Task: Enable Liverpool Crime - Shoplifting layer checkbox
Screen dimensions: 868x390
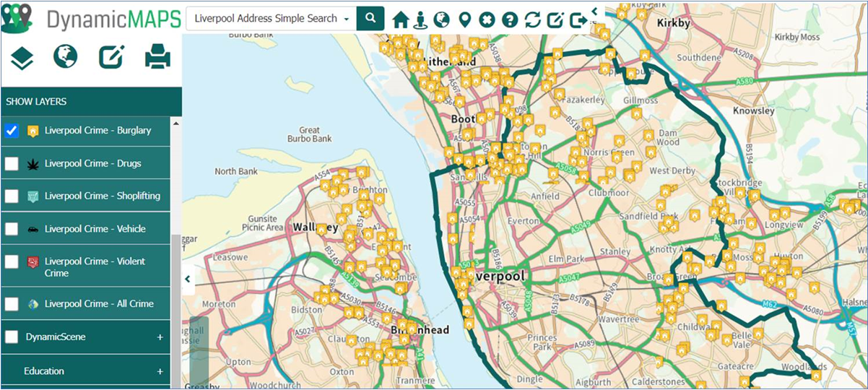Action: coord(12,196)
